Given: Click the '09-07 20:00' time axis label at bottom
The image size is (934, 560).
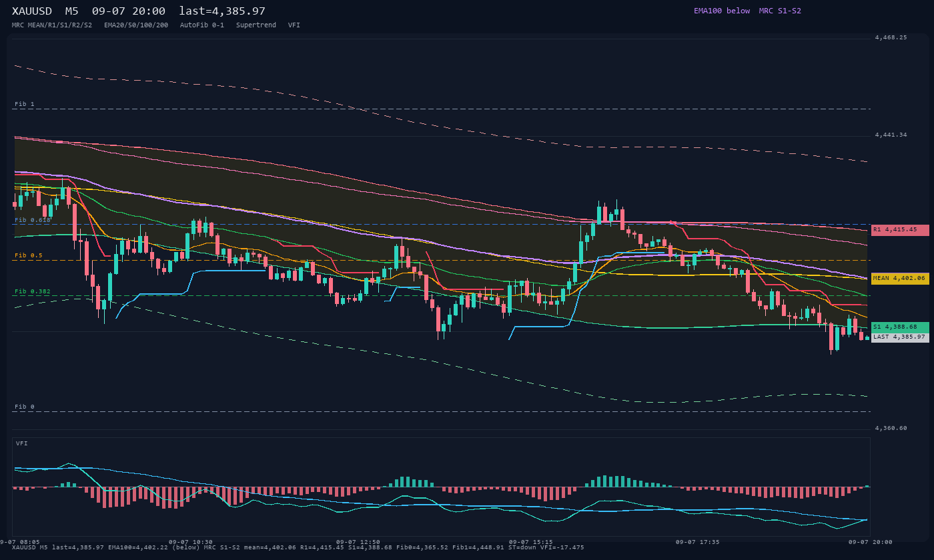Looking at the screenshot, I should click(x=871, y=543).
